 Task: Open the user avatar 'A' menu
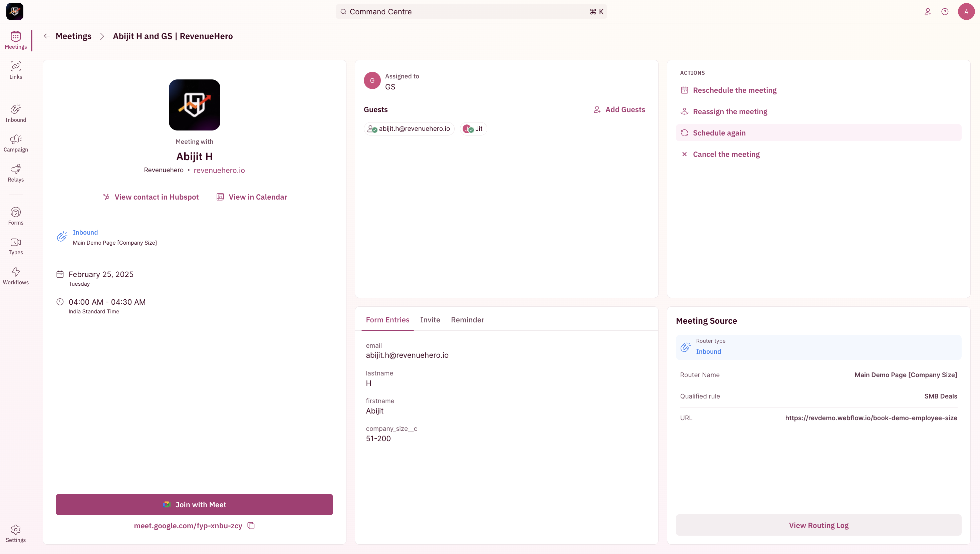[x=966, y=12]
